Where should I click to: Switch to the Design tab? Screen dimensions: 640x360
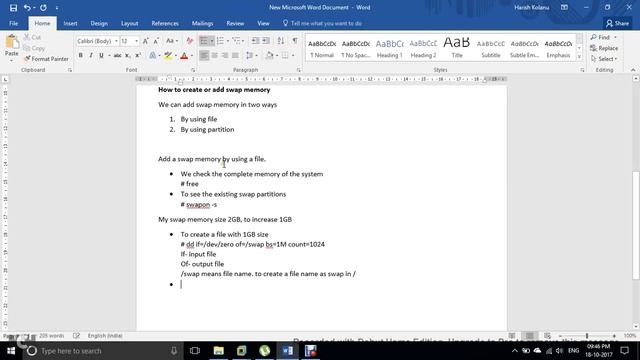point(99,24)
